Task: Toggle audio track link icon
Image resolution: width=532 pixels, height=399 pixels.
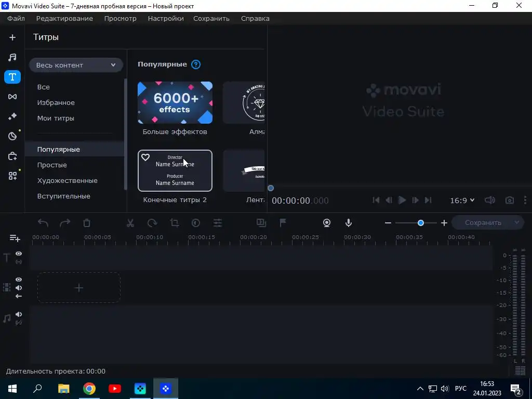Action: pos(19,323)
